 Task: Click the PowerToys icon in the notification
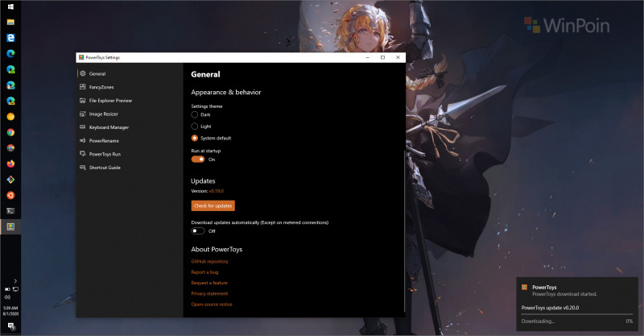point(525,287)
